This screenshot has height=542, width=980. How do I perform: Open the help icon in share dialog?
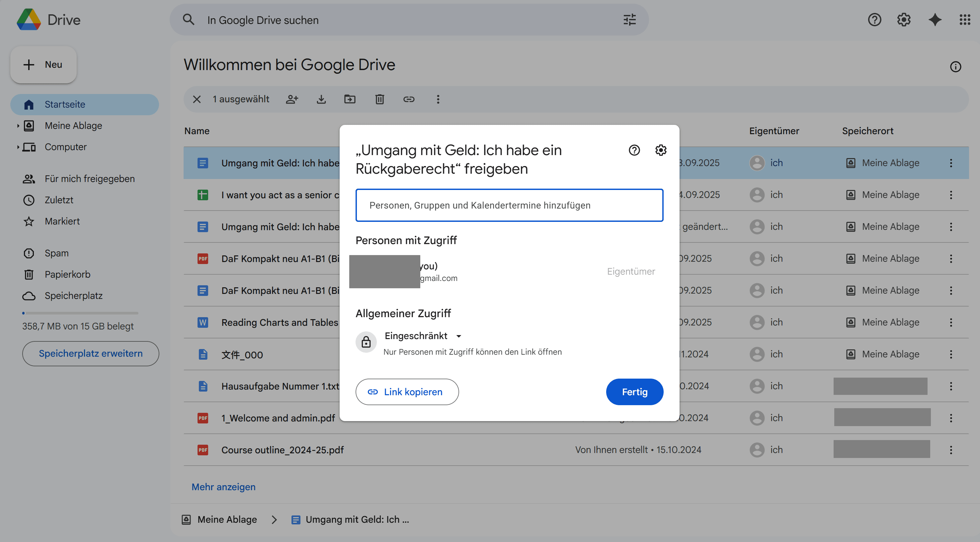coord(634,150)
